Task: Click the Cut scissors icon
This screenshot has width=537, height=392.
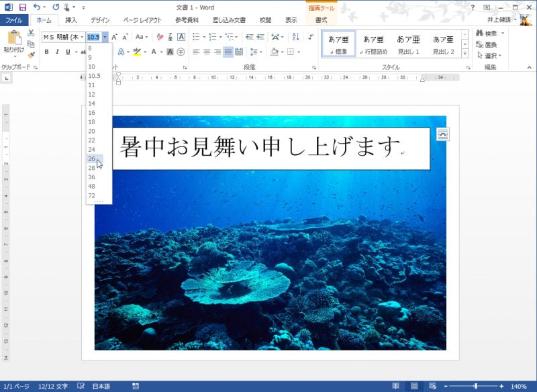Action: point(30,32)
